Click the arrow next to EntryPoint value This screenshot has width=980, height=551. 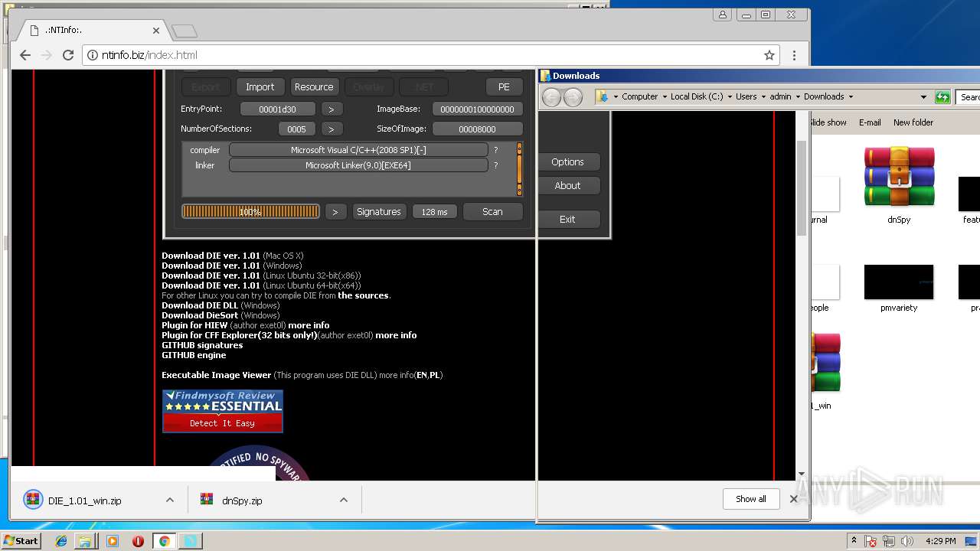[x=332, y=109]
